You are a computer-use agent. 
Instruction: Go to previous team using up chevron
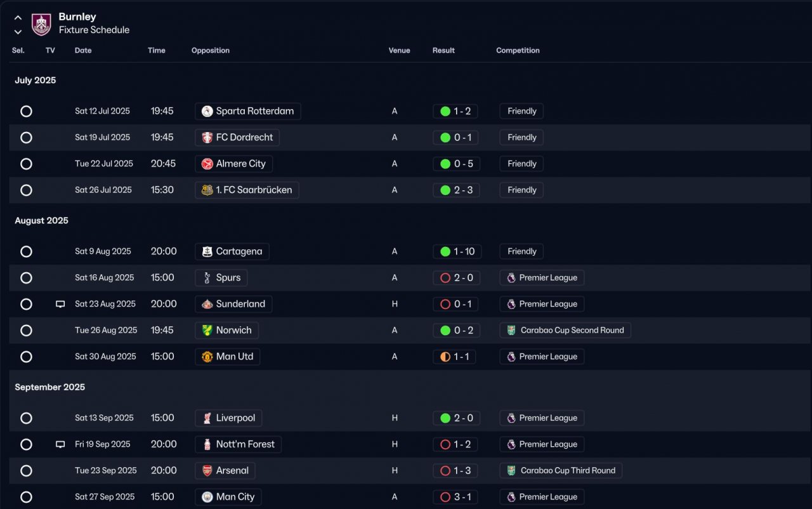(18, 18)
